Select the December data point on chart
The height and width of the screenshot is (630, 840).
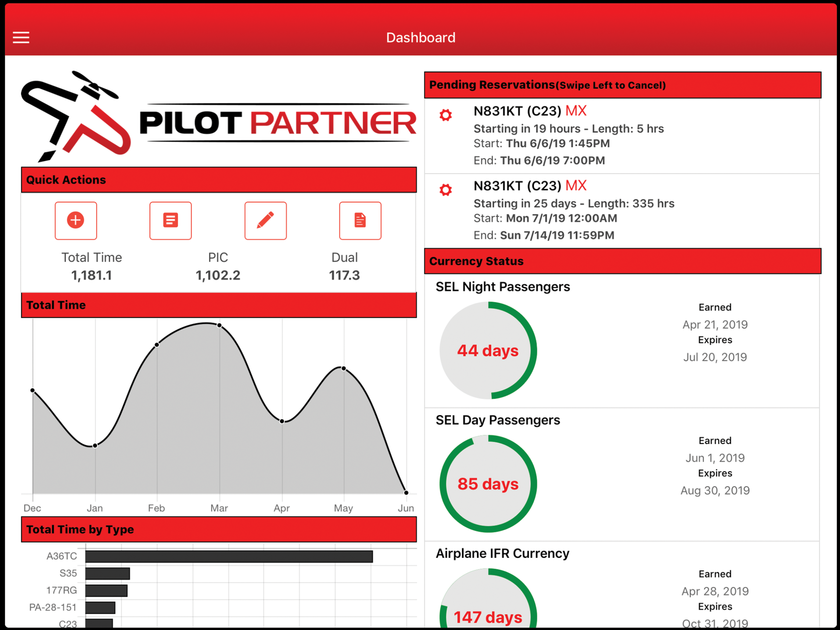pos(33,390)
